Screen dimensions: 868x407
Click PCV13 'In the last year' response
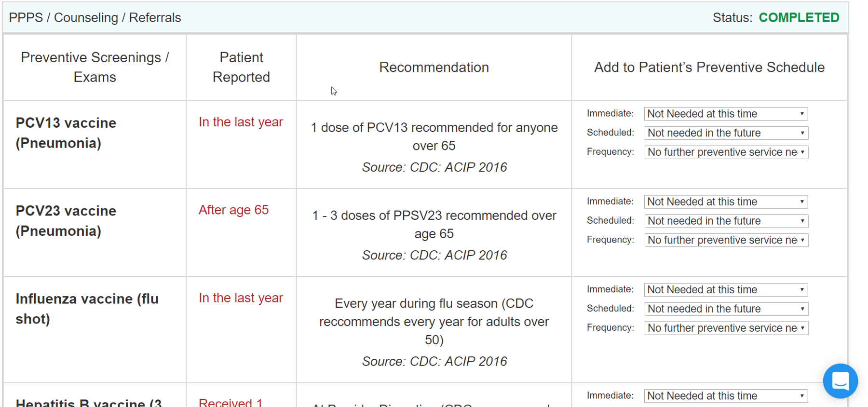point(241,122)
